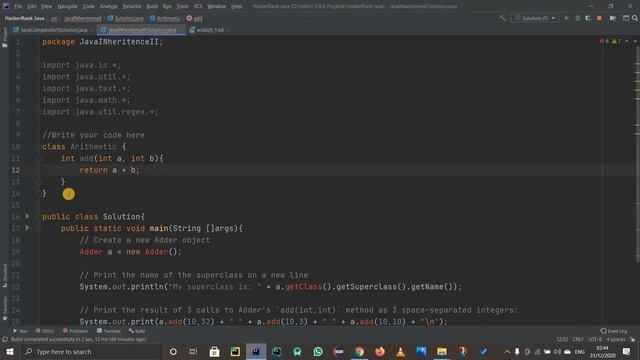This screenshot has width=640, height=360.
Task: Click the 4 spaces indent status
Action: click(615, 339)
